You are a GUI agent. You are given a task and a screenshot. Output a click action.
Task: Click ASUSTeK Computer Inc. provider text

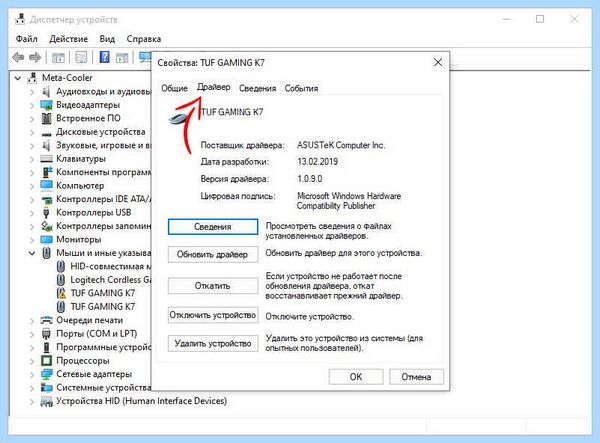click(341, 145)
